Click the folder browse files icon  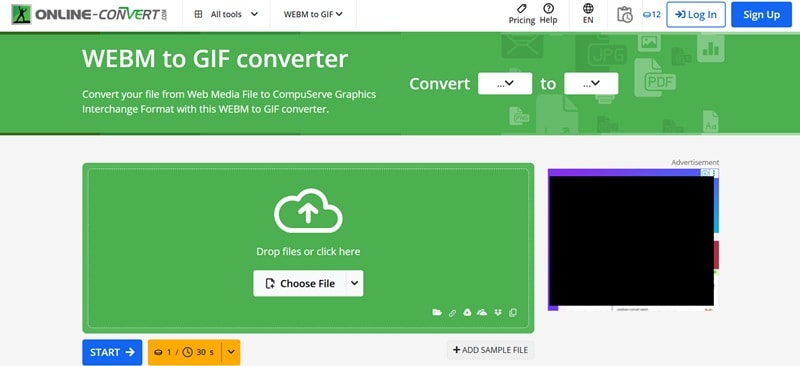coord(437,312)
